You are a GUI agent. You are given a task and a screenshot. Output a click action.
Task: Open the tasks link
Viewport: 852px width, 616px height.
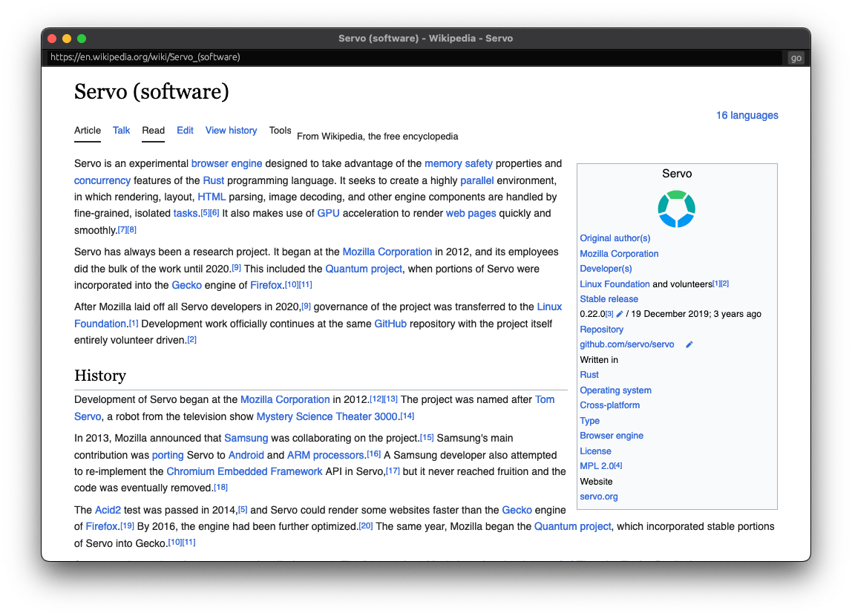coord(186,214)
